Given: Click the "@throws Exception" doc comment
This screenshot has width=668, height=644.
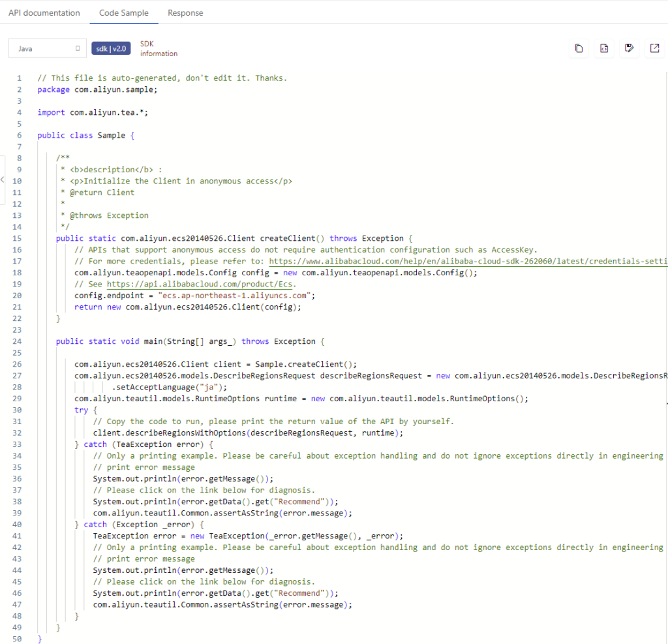Looking at the screenshot, I should (x=109, y=216).
